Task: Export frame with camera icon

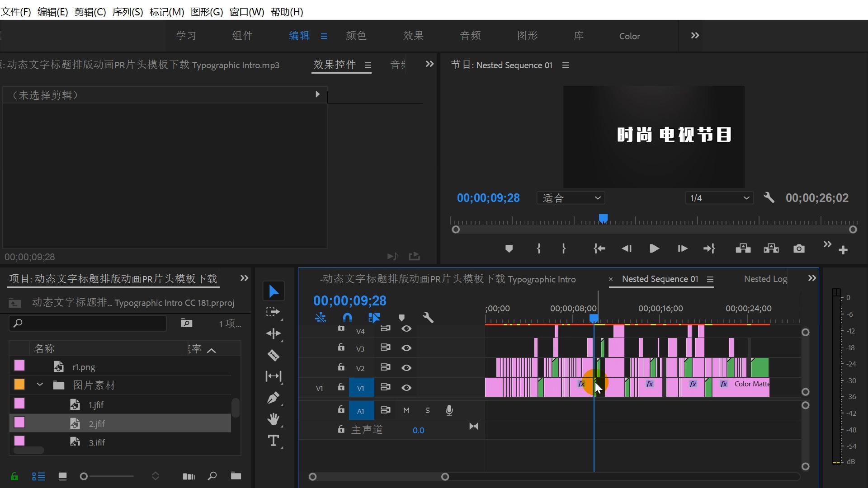Action: (x=799, y=249)
